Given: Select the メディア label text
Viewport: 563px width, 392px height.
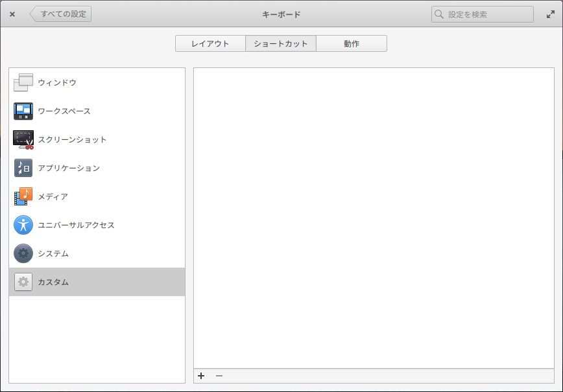Looking at the screenshot, I should [53, 196].
